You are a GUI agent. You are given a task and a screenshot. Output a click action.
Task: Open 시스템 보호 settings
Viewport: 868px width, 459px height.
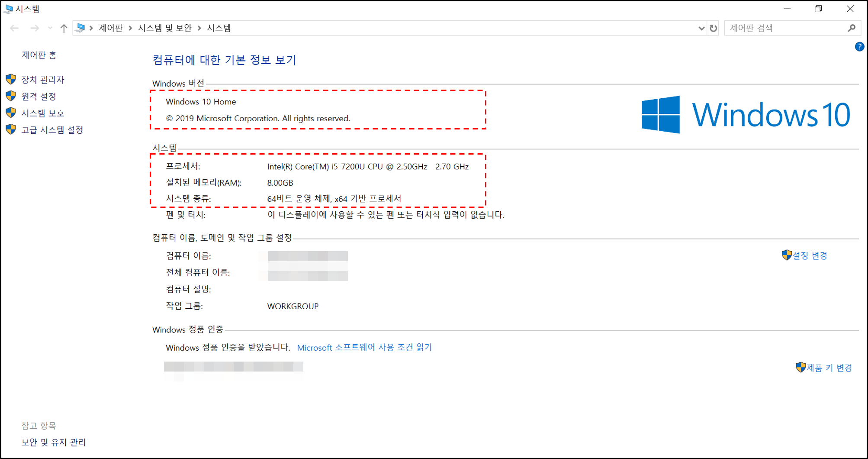tap(43, 113)
